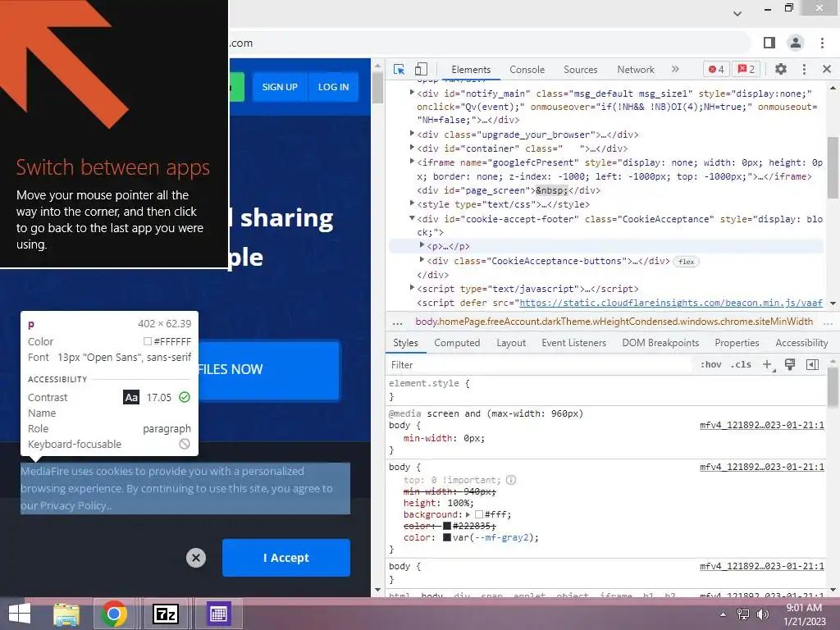This screenshot has height=630, width=840.
Task: Open the cloudflareinsights beacon.min.js link
Action: click(671, 303)
